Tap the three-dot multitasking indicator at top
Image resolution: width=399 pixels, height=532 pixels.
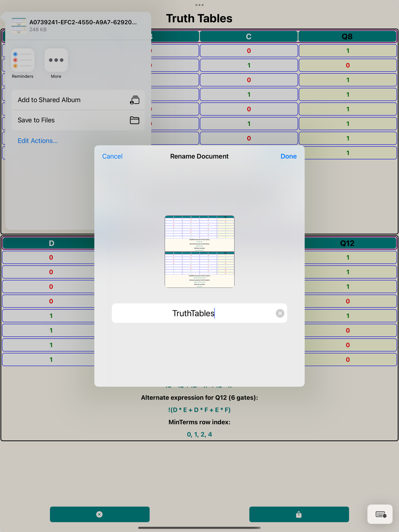[199, 5]
